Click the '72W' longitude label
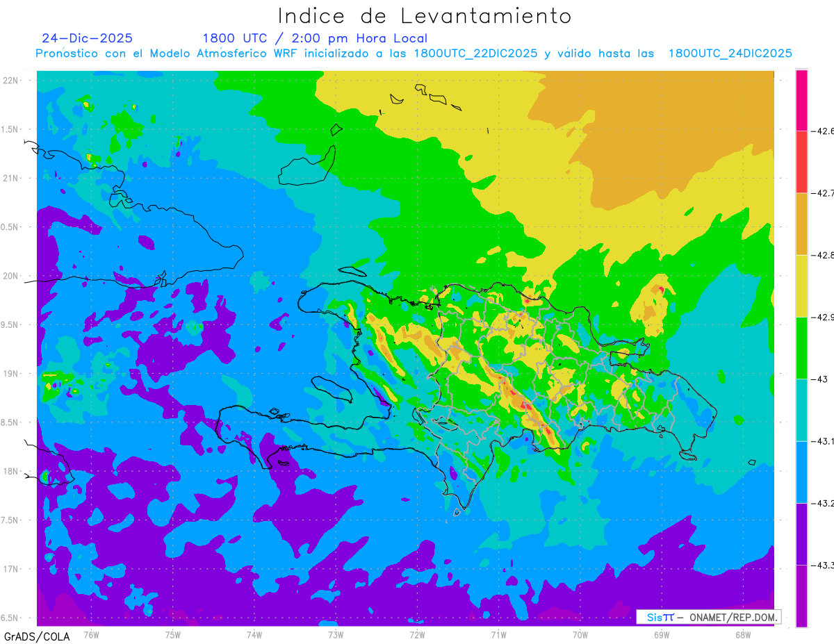 (417, 635)
